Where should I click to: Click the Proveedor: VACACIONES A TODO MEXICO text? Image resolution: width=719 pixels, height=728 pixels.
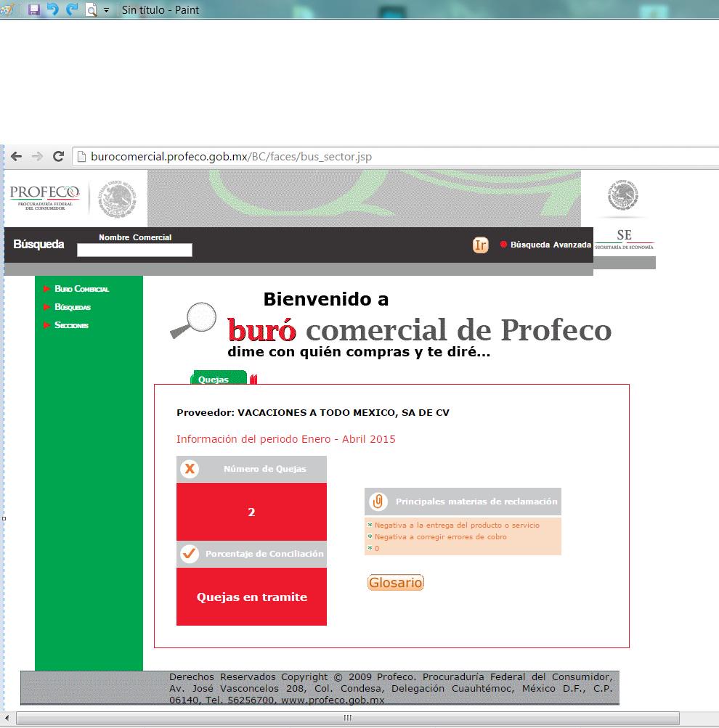[x=312, y=413]
